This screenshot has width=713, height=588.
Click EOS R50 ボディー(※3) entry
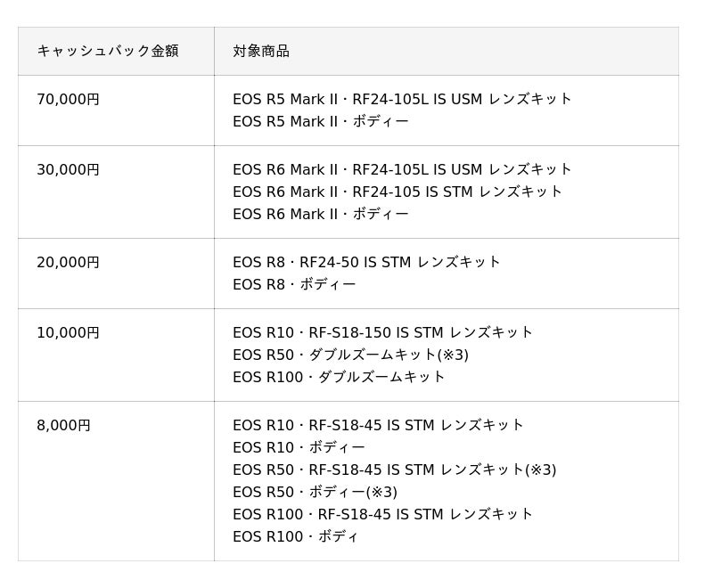[x=315, y=492]
